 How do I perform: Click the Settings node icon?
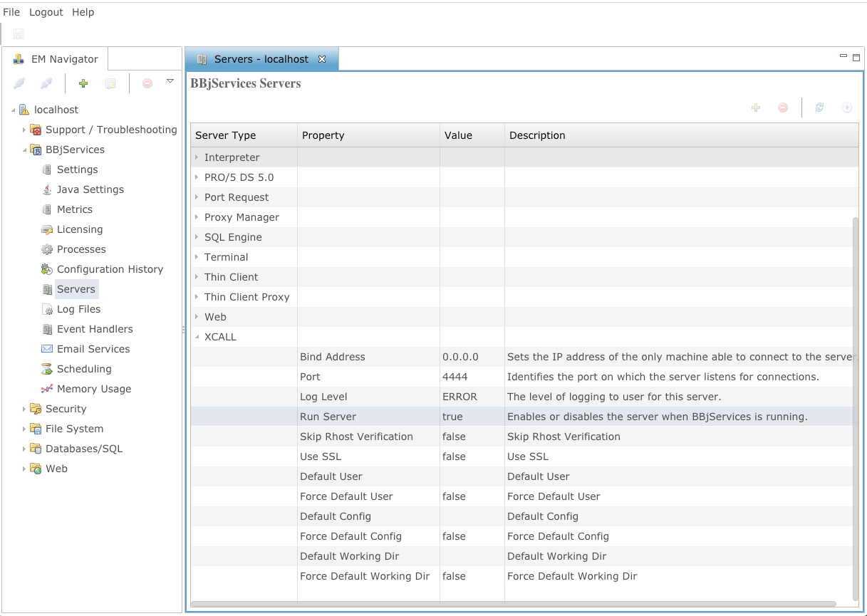point(47,169)
